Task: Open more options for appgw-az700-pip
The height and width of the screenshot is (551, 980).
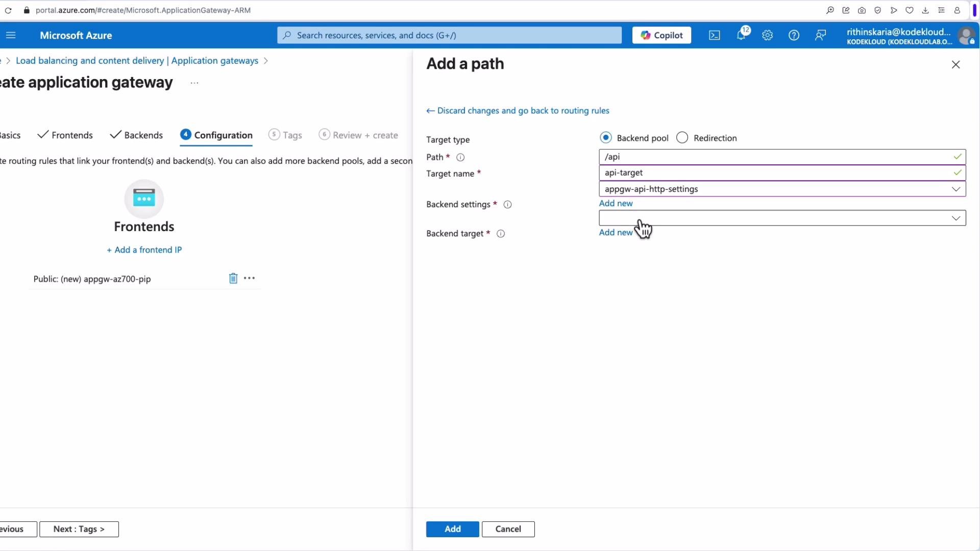Action: [x=250, y=278]
